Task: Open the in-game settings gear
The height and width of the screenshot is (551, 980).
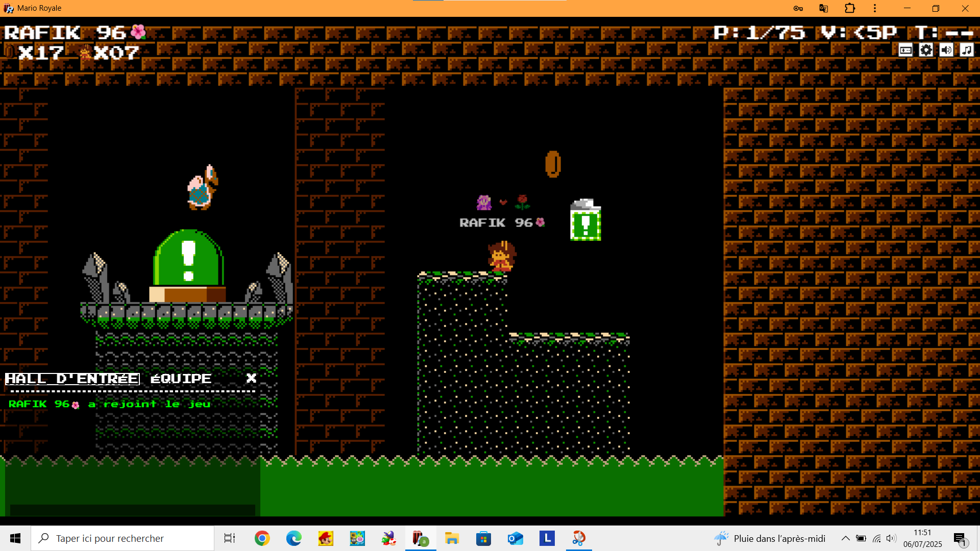Action: point(926,50)
